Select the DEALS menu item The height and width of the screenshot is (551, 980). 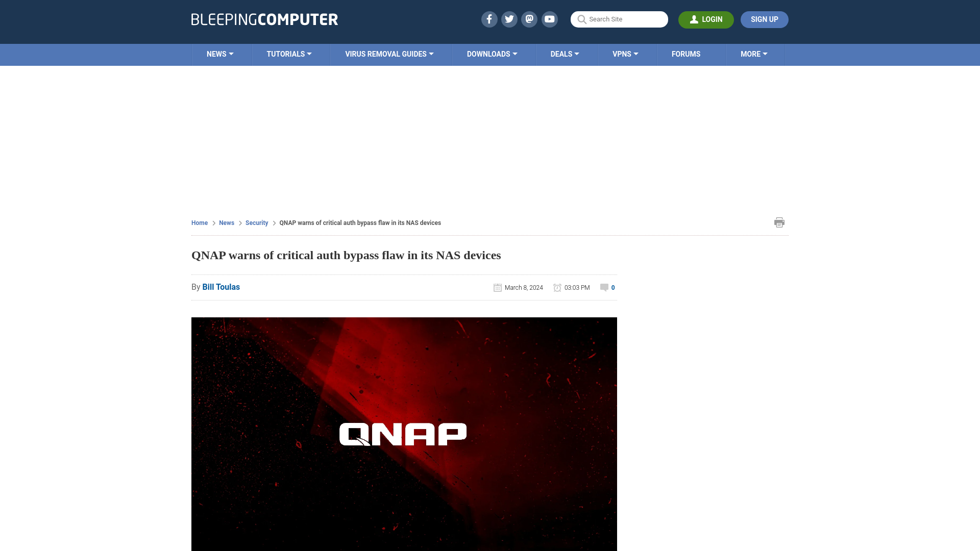click(564, 54)
